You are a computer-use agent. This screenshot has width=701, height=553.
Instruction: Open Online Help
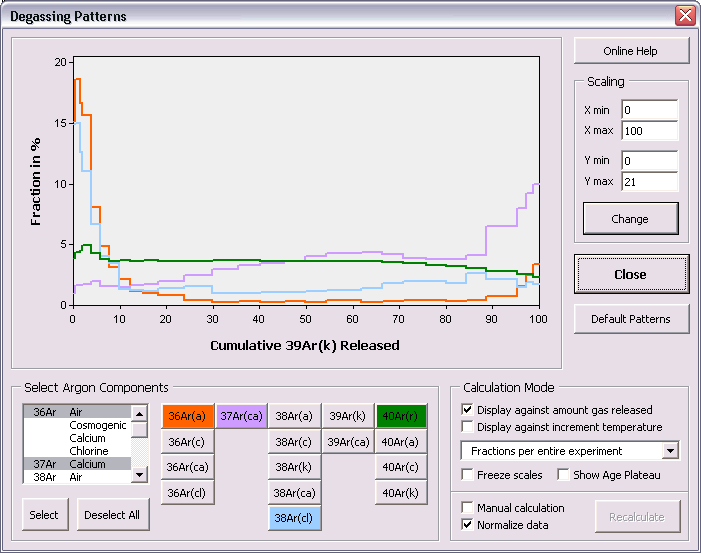coord(631,51)
